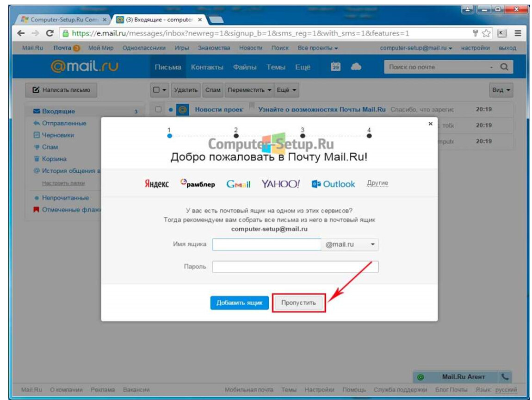Choose the Gmail logo in the dialog
This screenshot has height=400, width=532.
tap(238, 184)
